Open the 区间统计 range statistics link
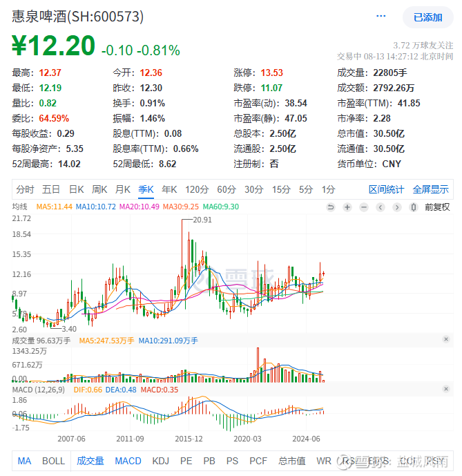This screenshot has height=476, width=462. 387,189
